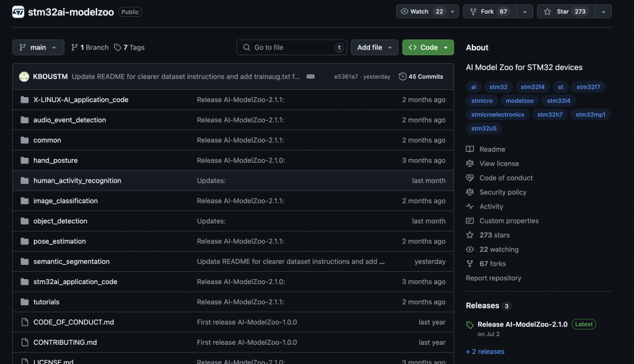This screenshot has width=634, height=364.
Task: Click folder icon beside pose_estimation
Action: (25, 241)
